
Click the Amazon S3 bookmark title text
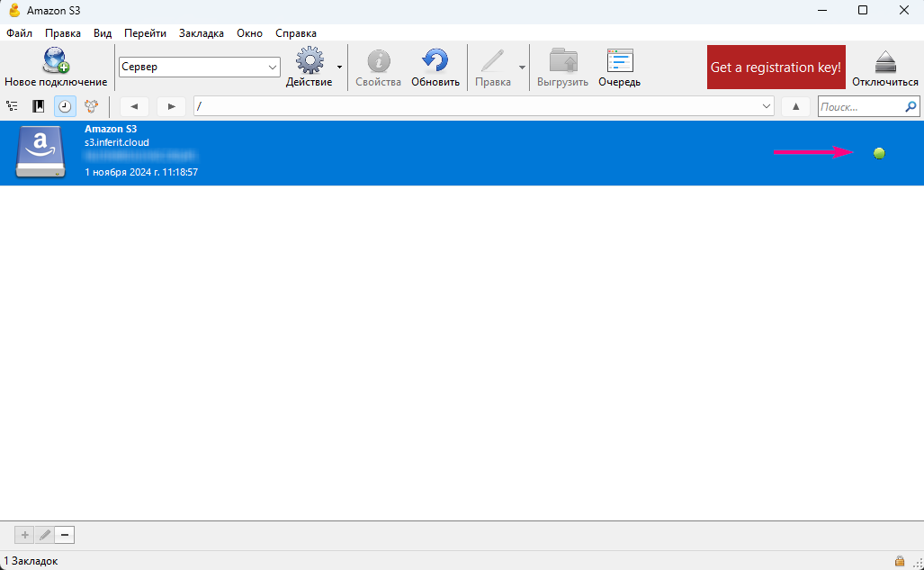tap(111, 129)
